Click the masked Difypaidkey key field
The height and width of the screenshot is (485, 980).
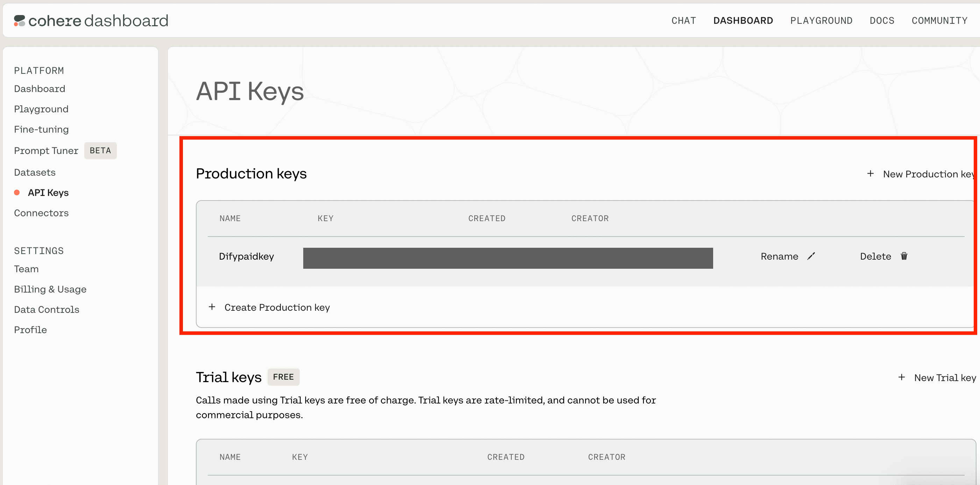point(507,258)
